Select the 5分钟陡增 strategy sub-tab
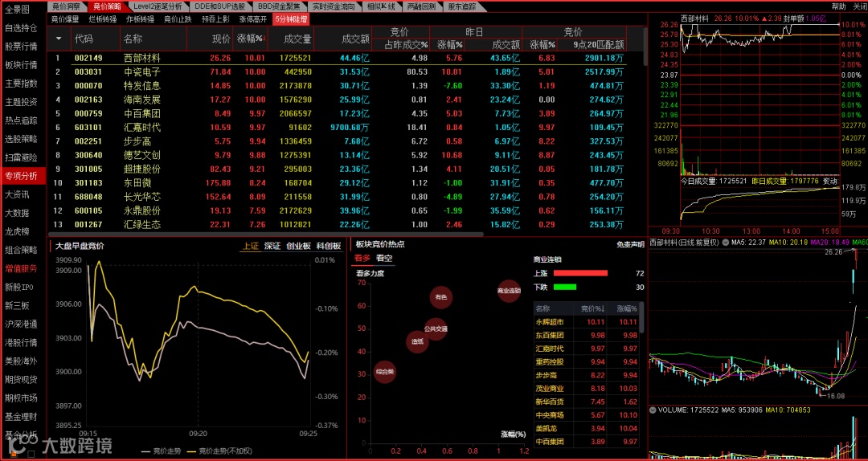 (291, 18)
